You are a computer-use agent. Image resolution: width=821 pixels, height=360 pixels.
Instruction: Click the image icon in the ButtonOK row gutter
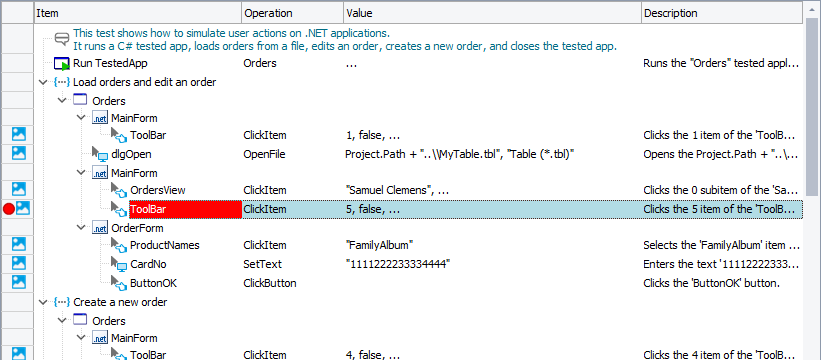(x=18, y=283)
